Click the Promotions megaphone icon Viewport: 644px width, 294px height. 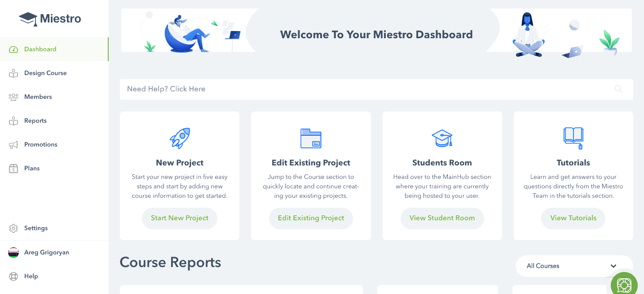(13, 145)
